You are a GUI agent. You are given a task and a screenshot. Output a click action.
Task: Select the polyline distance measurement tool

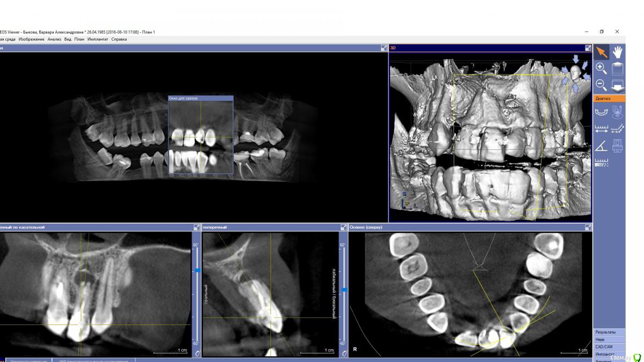(x=618, y=129)
